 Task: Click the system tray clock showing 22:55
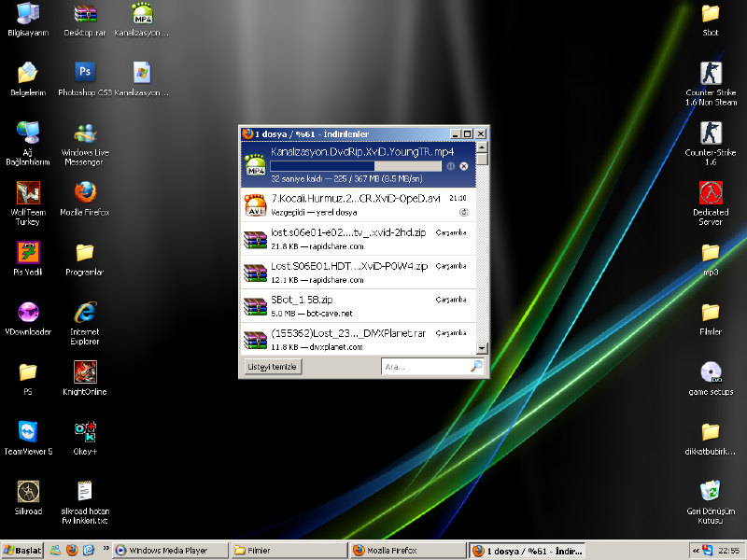[729, 551]
